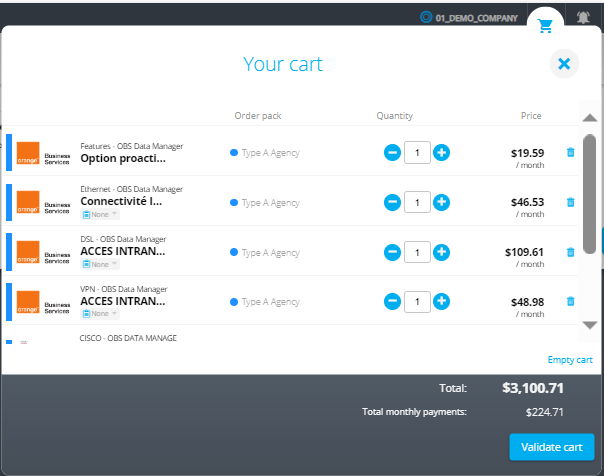Screen dimensions: 604x476
Task: Decrease quantity for VPN ACCES INTRAN... item
Action: 392,301
